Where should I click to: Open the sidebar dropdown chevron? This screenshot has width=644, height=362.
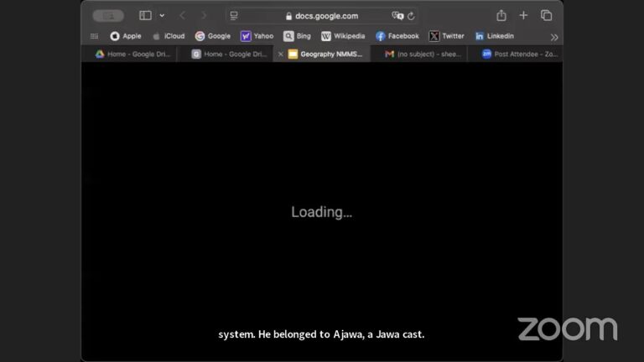click(162, 15)
